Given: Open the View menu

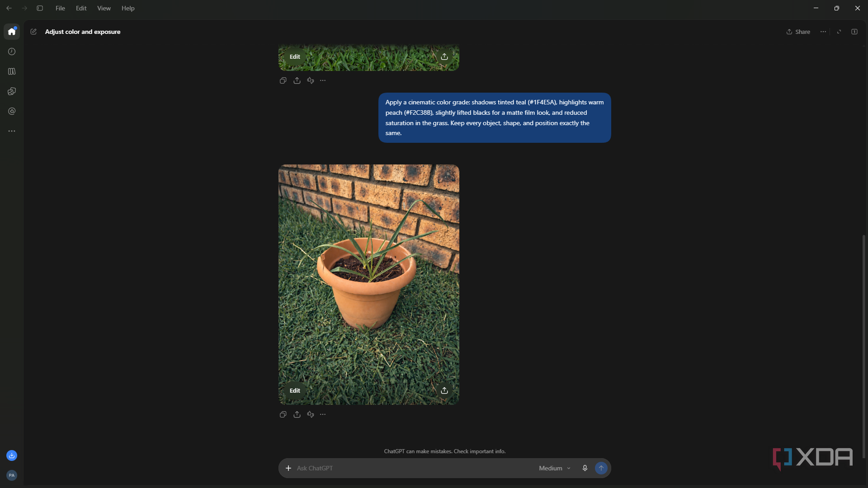Looking at the screenshot, I should (104, 8).
